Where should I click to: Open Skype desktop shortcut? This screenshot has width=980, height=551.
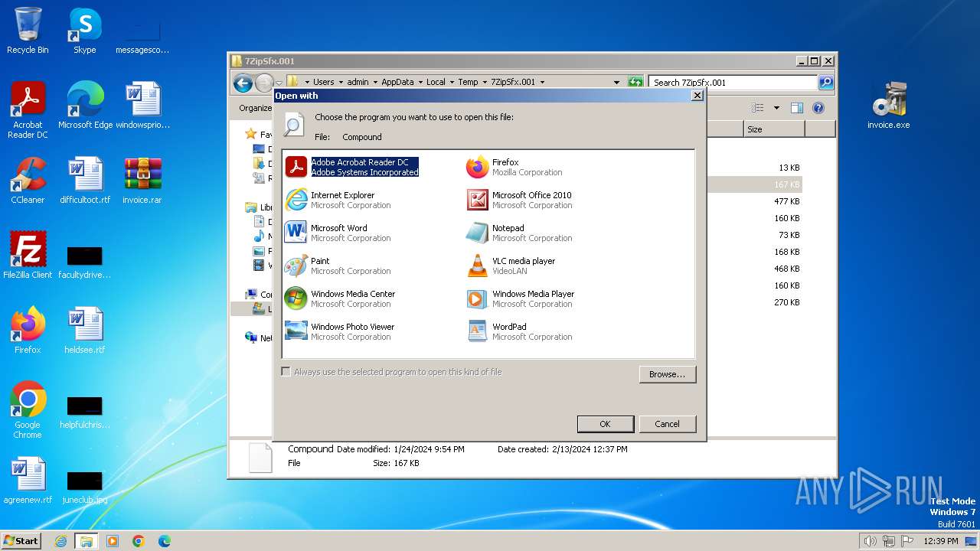[x=84, y=31]
